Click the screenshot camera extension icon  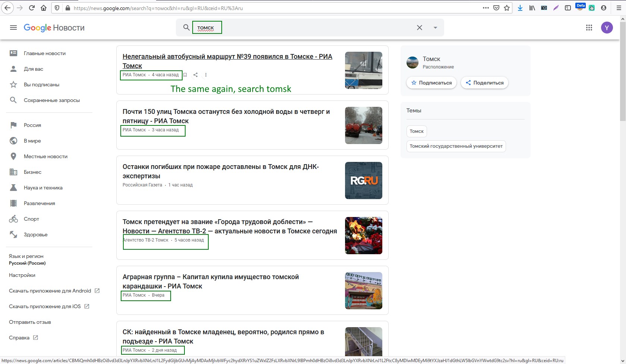pos(544,8)
